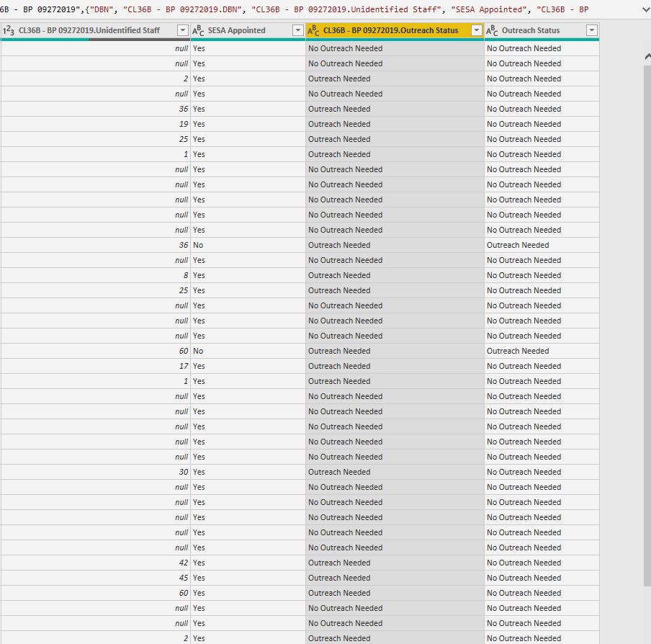Viewport: 651px width, 644px height.
Task: Select the SESA Appointed column header
Action: point(248,30)
